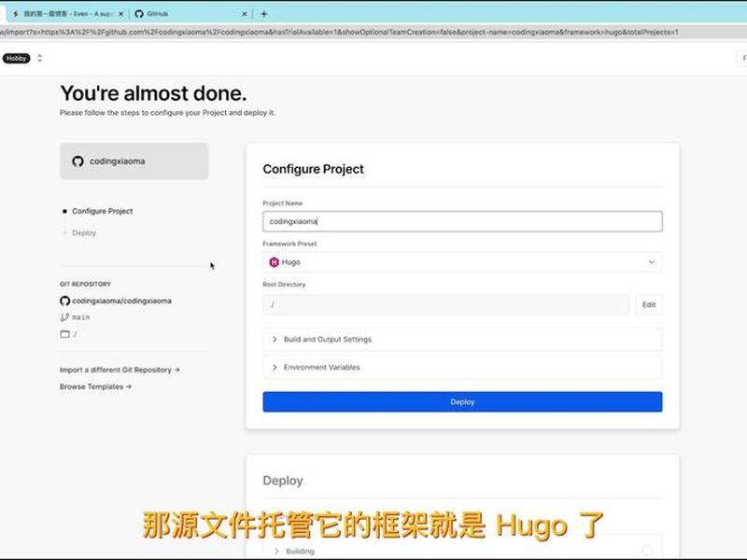747x560 pixels.
Task: Click the Root Directory field
Action: (446, 305)
